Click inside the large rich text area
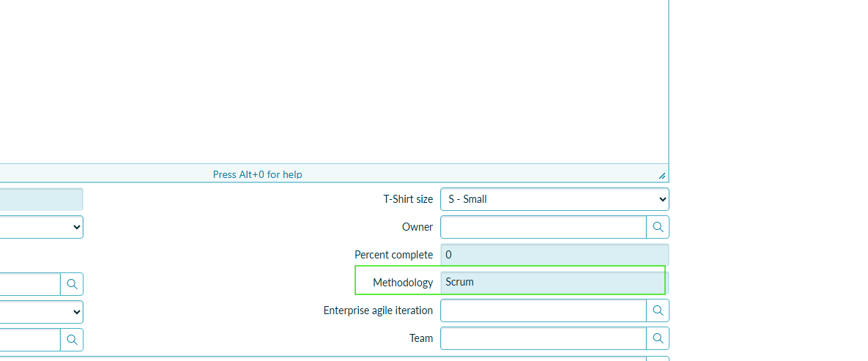The width and height of the screenshot is (868, 361). [334, 81]
